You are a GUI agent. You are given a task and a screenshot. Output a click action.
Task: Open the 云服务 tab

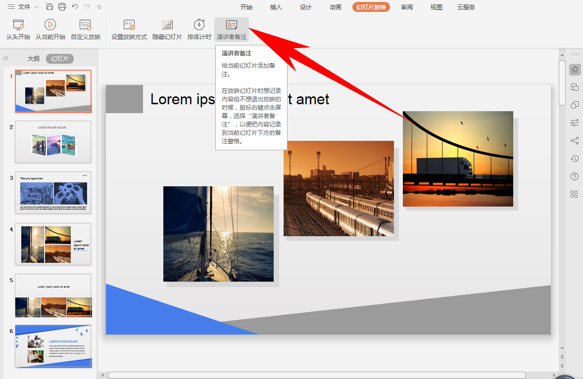466,7
